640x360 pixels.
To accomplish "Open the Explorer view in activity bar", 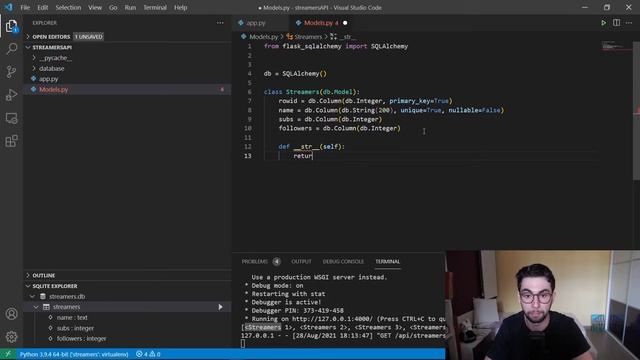I will coord(11,27).
